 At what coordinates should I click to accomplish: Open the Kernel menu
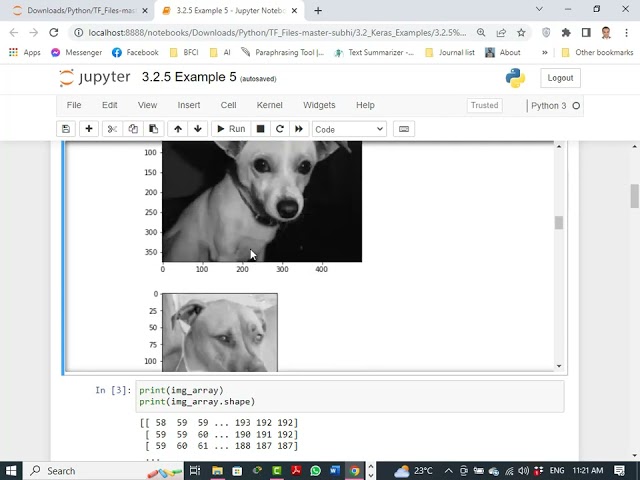click(x=269, y=105)
